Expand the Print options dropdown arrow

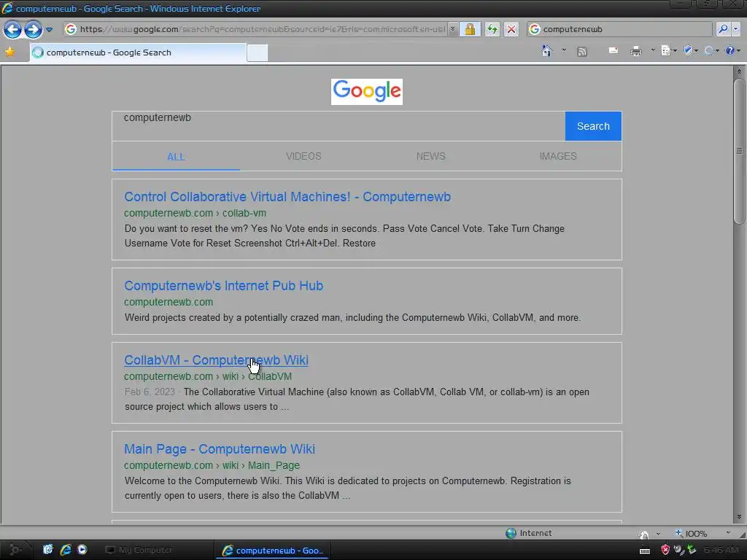[x=653, y=50]
